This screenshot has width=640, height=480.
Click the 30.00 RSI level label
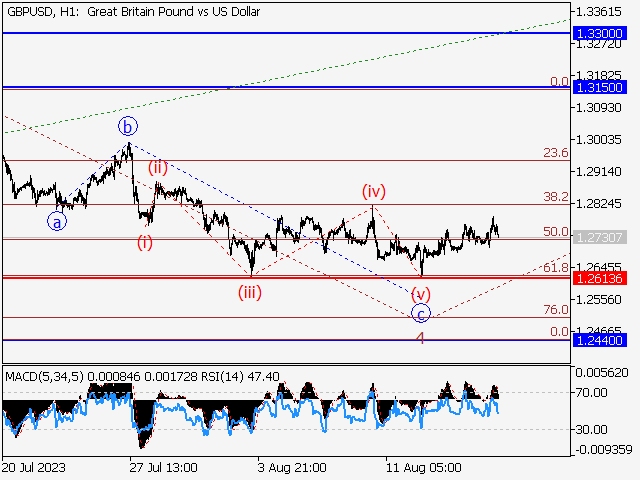591,430
